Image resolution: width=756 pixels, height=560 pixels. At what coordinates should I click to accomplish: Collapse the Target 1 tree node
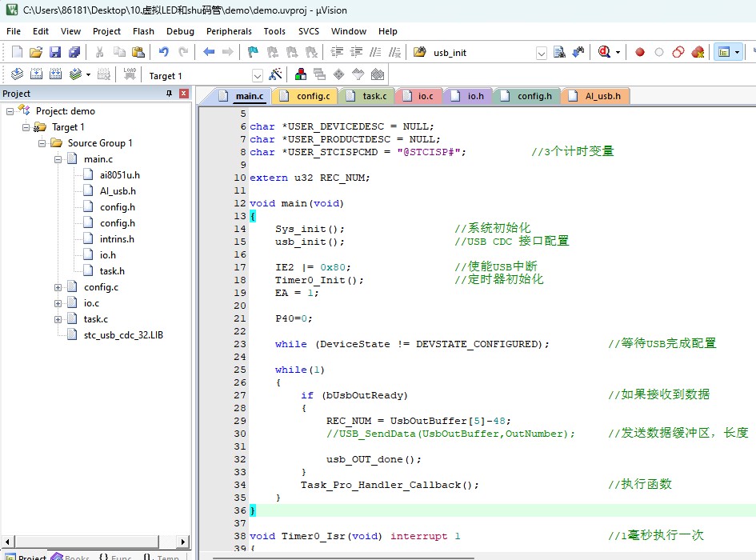[26, 127]
